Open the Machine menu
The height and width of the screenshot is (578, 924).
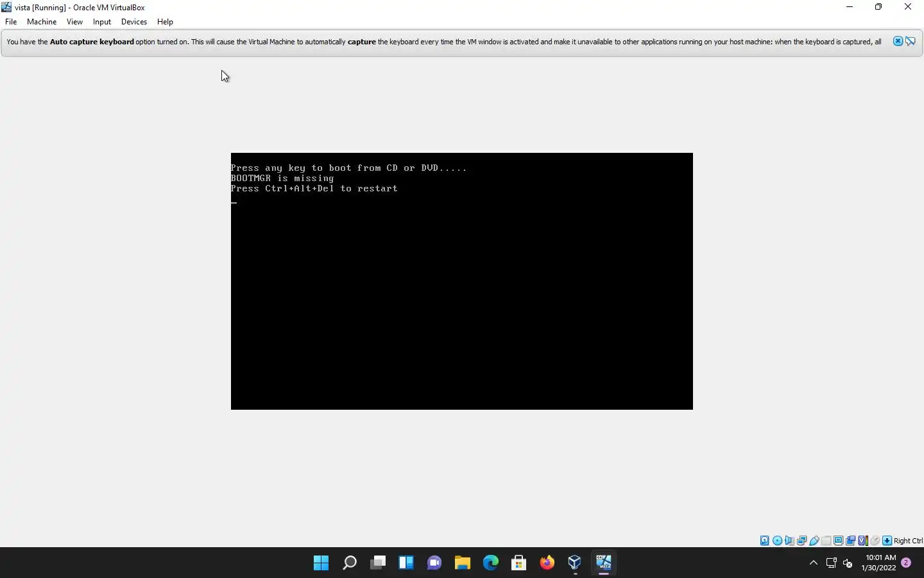pos(42,22)
